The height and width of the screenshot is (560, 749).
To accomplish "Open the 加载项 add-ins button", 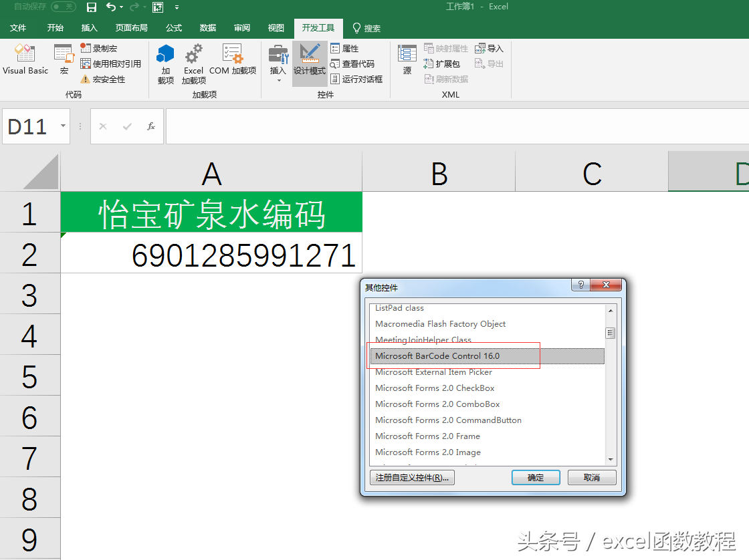I will [x=166, y=64].
